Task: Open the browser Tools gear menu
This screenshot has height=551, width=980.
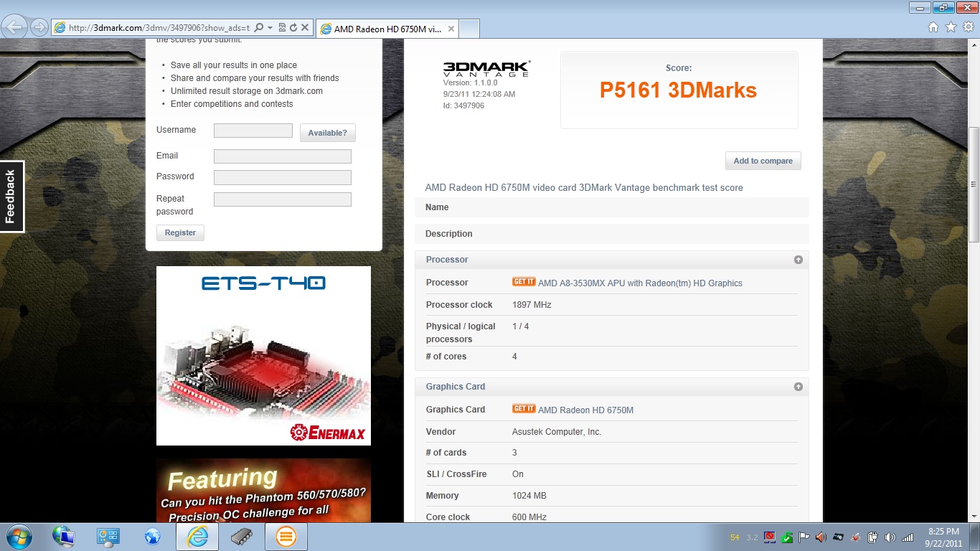Action: click(969, 27)
